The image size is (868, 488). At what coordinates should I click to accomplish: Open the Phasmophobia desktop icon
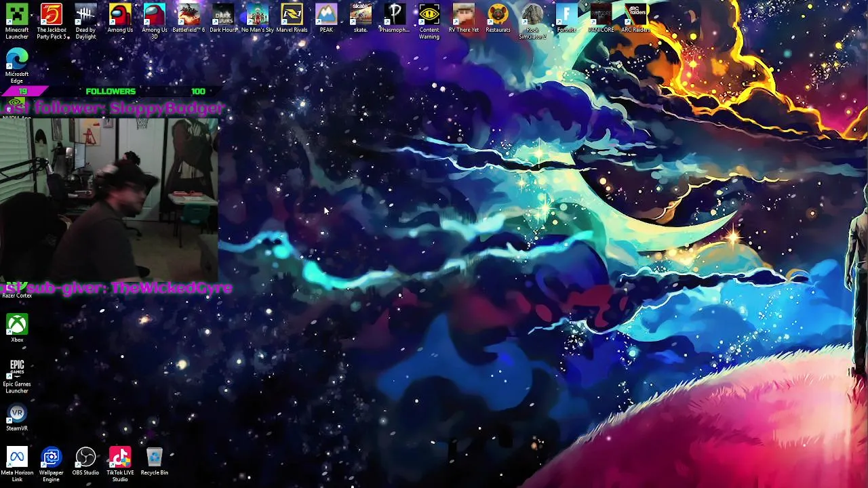click(x=395, y=18)
